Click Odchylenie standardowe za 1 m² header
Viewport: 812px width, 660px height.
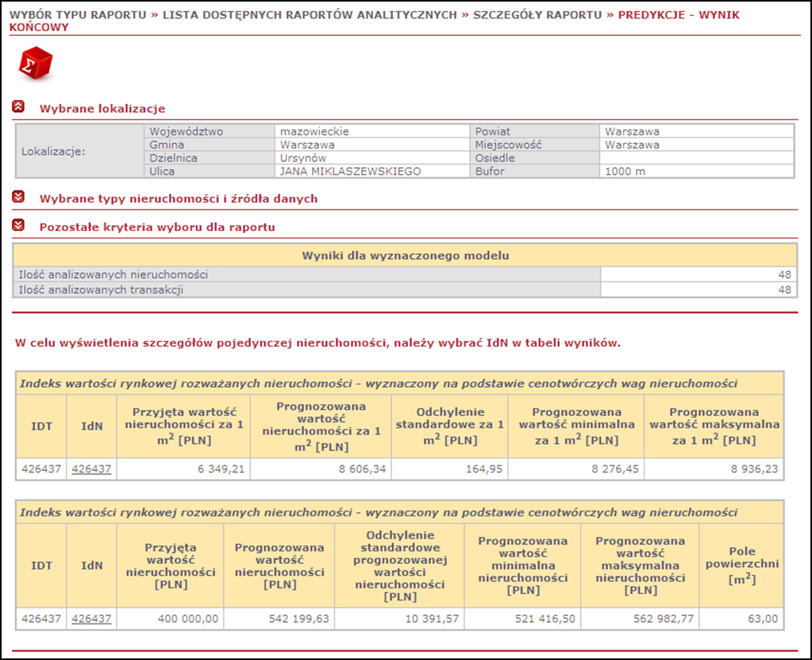coord(449,426)
